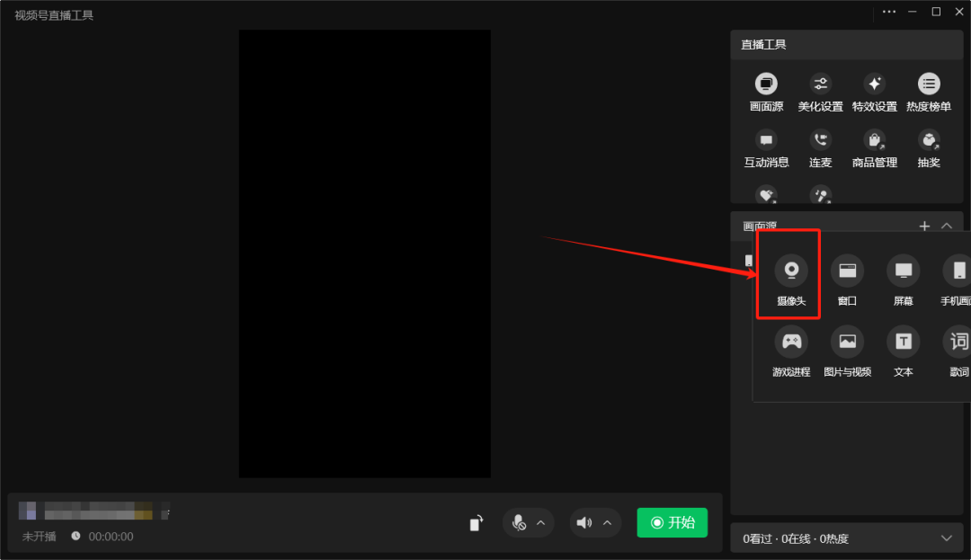This screenshot has height=560, width=971.
Task: Expand microphone options arrow
Action: click(x=541, y=522)
